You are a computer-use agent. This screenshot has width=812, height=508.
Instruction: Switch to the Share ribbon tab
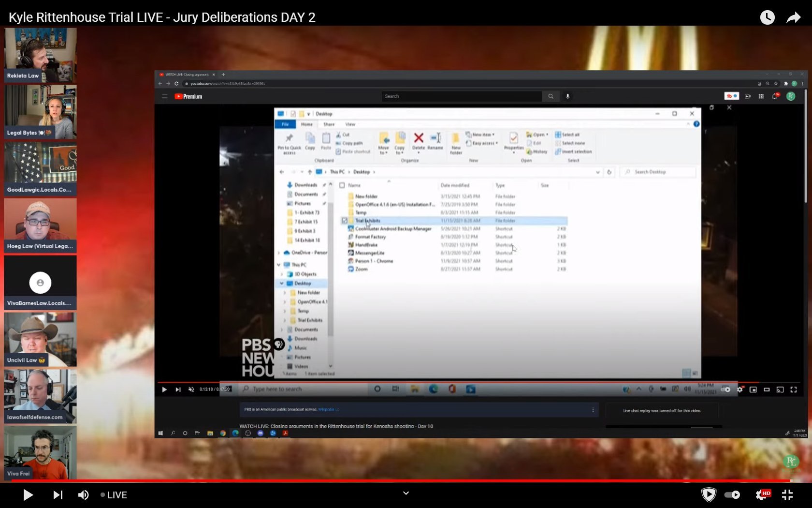pos(329,124)
